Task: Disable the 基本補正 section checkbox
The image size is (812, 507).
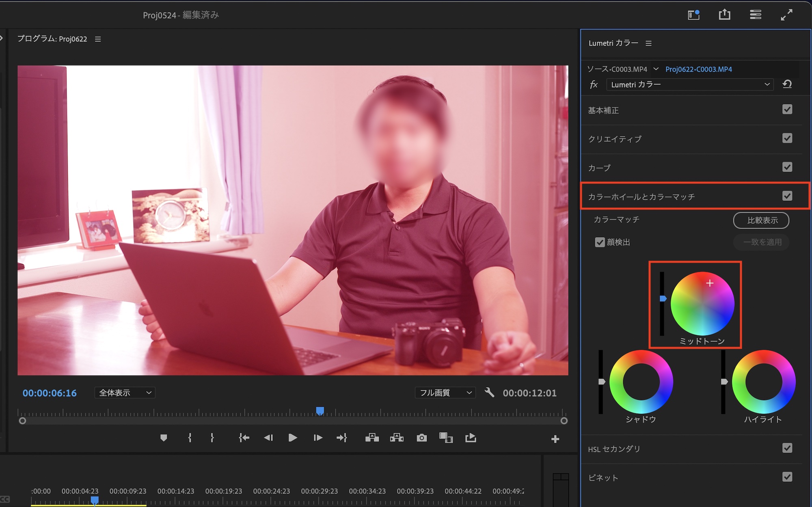Action: pos(787,110)
